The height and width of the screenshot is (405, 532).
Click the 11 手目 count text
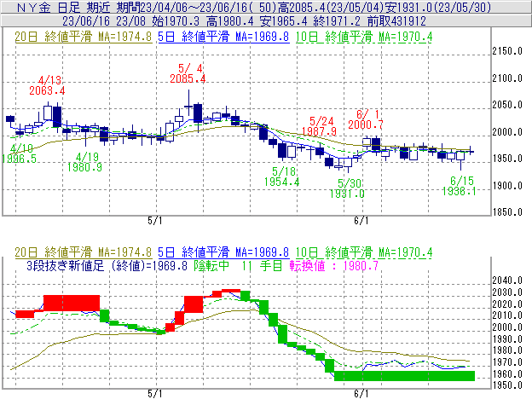(262, 265)
